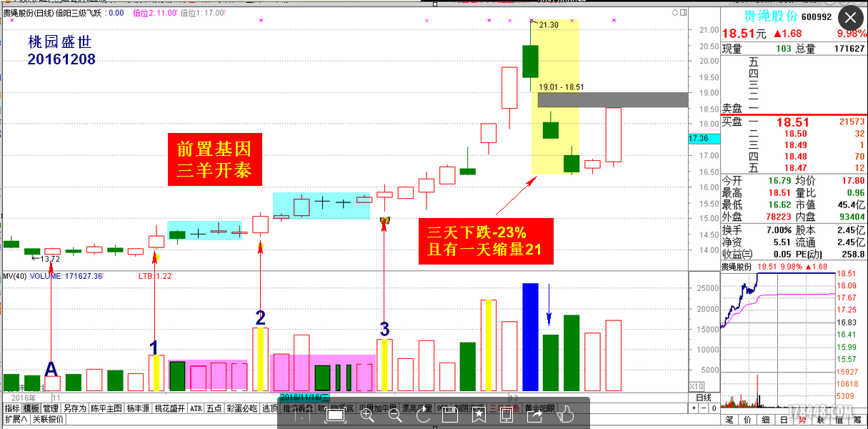The image size is (868, 429).
Task: Switch to the 杨丰源 template
Action: tap(138, 409)
